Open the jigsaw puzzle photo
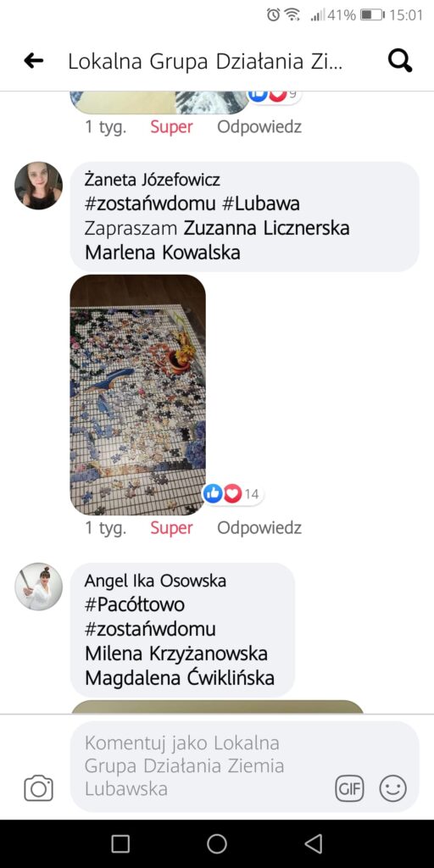 (138, 395)
